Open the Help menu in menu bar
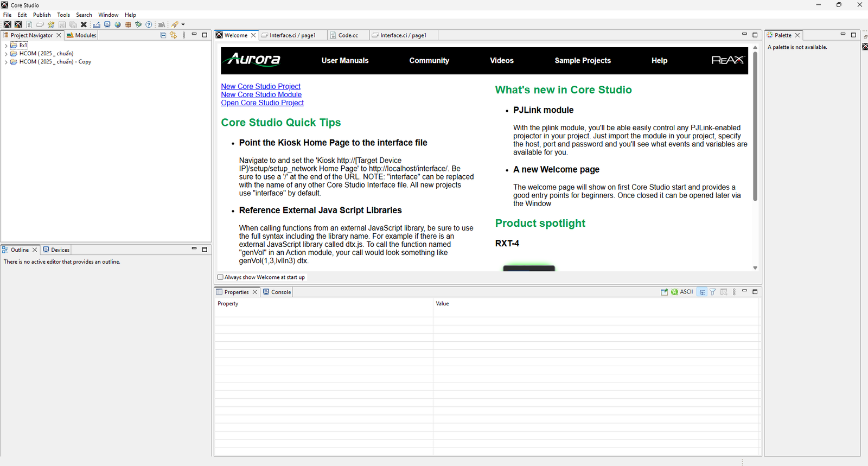Image resolution: width=868 pixels, height=466 pixels. [x=130, y=15]
